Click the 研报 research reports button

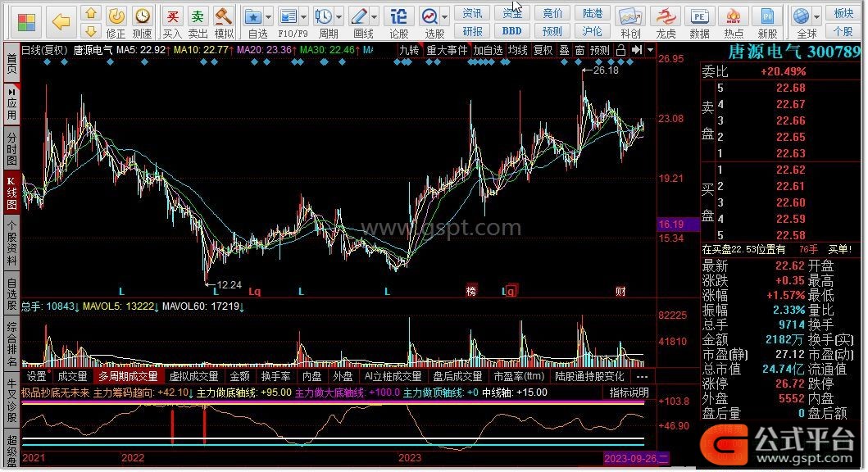(x=472, y=31)
